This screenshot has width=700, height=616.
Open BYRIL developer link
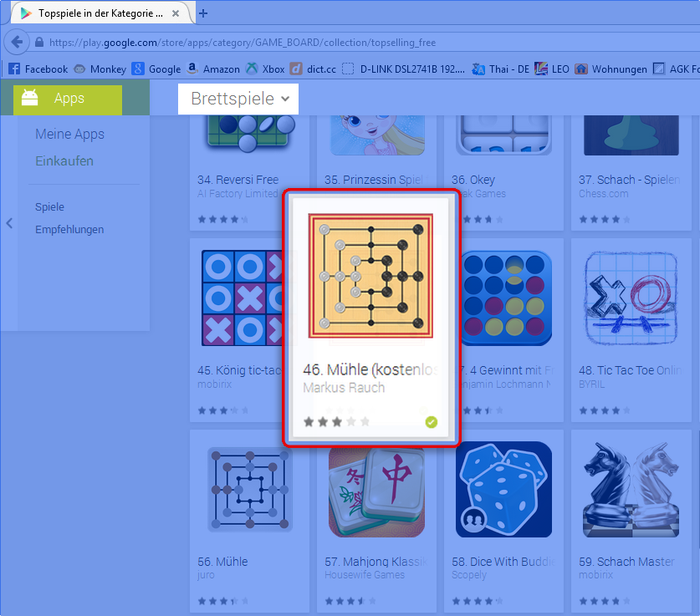click(x=591, y=384)
